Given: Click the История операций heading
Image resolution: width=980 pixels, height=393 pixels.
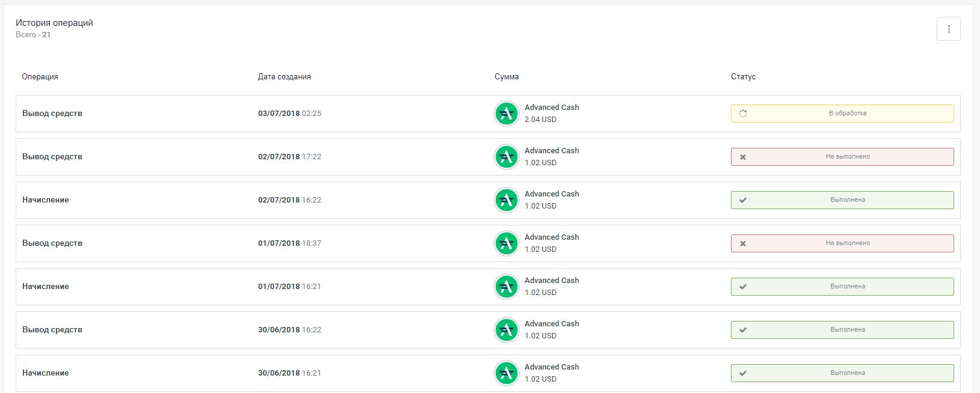Looking at the screenshot, I should click(54, 23).
